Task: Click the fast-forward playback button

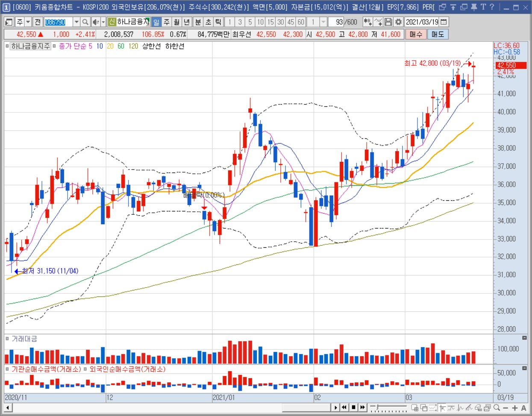Action: pos(363,407)
